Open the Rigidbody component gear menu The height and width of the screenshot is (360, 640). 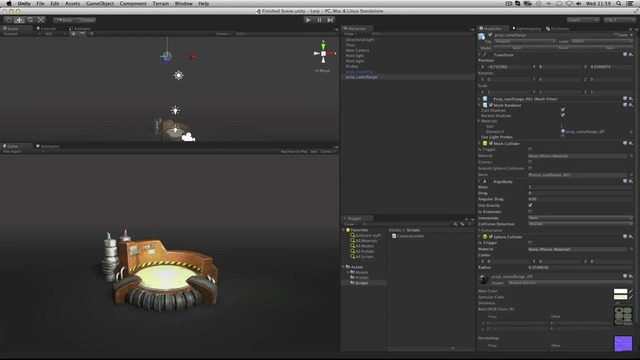pos(631,182)
